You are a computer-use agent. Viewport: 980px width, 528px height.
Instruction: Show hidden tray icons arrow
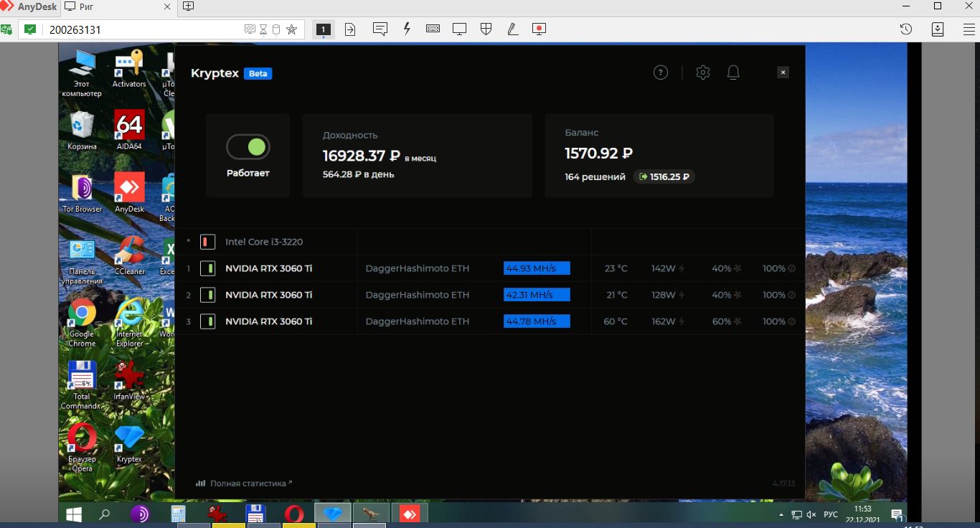coord(781,514)
